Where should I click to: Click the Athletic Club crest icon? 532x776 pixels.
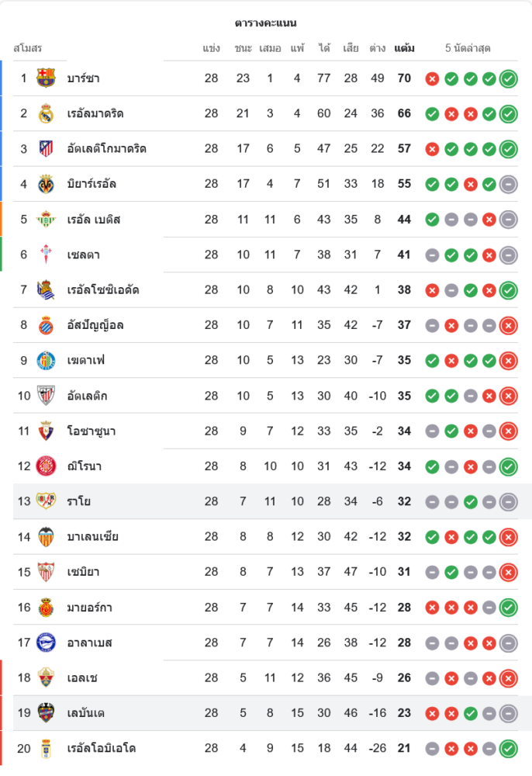47,396
